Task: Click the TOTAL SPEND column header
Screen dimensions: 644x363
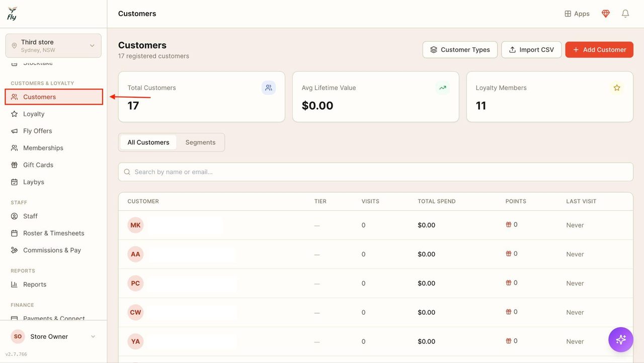Action: point(437,201)
